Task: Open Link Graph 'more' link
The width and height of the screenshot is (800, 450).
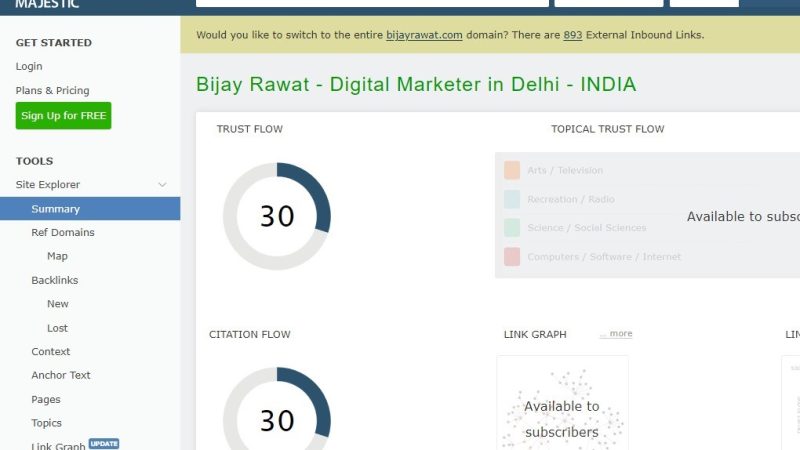Action: (616, 334)
